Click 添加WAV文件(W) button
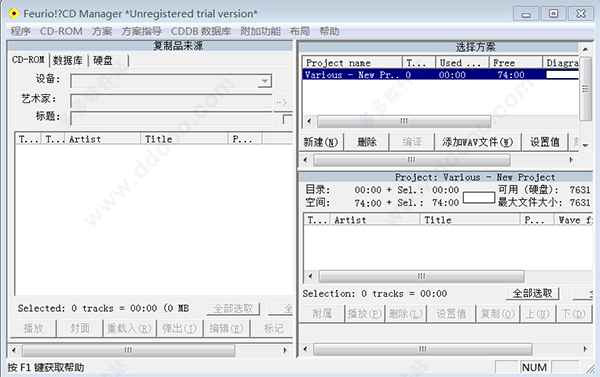Image resolution: width=600 pixels, height=377 pixels. click(477, 142)
